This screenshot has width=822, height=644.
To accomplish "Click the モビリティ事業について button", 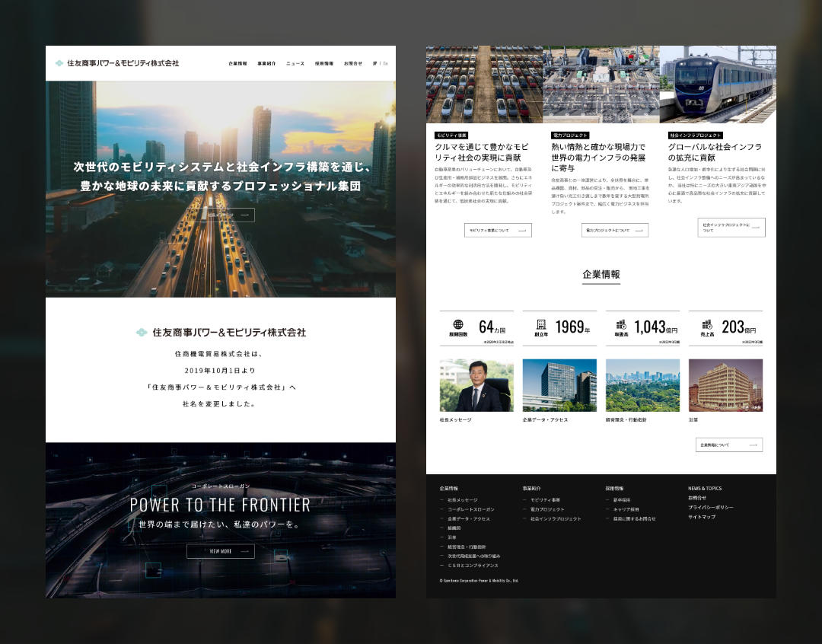I will coord(498,230).
